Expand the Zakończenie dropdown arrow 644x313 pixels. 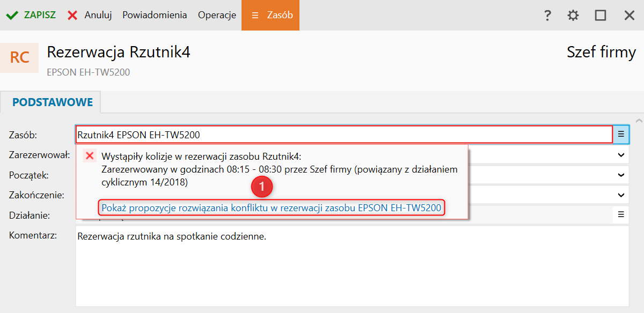coord(621,195)
